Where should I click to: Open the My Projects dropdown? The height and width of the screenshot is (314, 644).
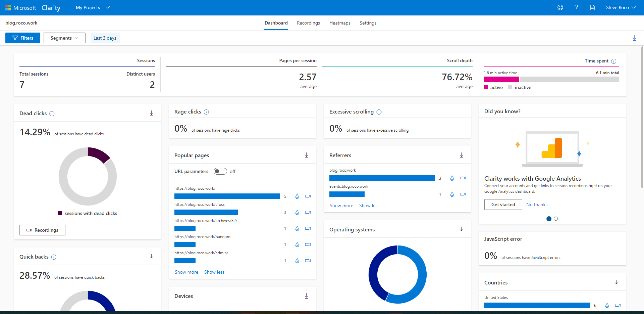[92, 7]
